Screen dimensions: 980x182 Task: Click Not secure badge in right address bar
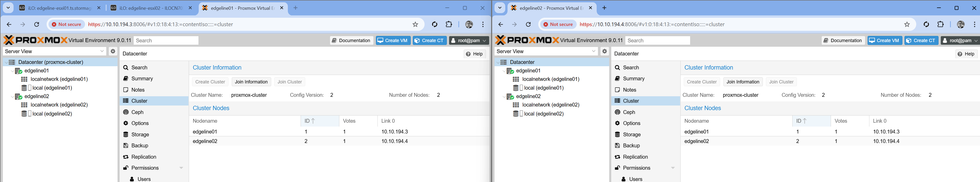(559, 24)
